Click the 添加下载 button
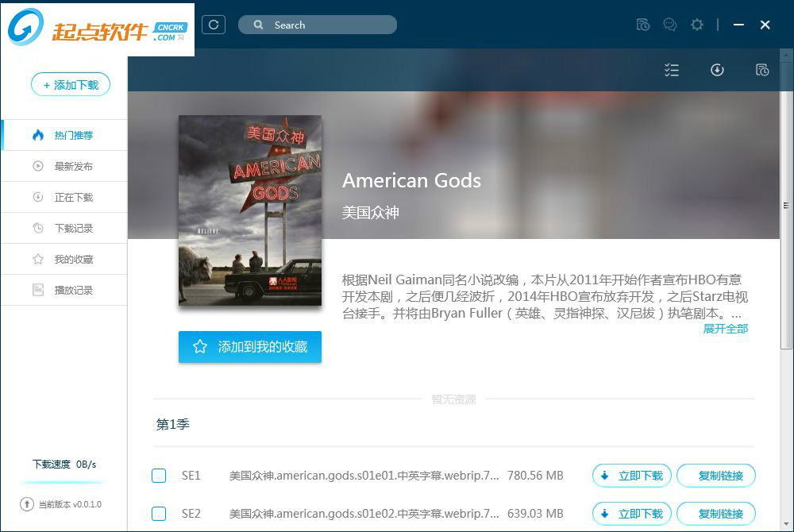This screenshot has height=532, width=794. [71, 84]
